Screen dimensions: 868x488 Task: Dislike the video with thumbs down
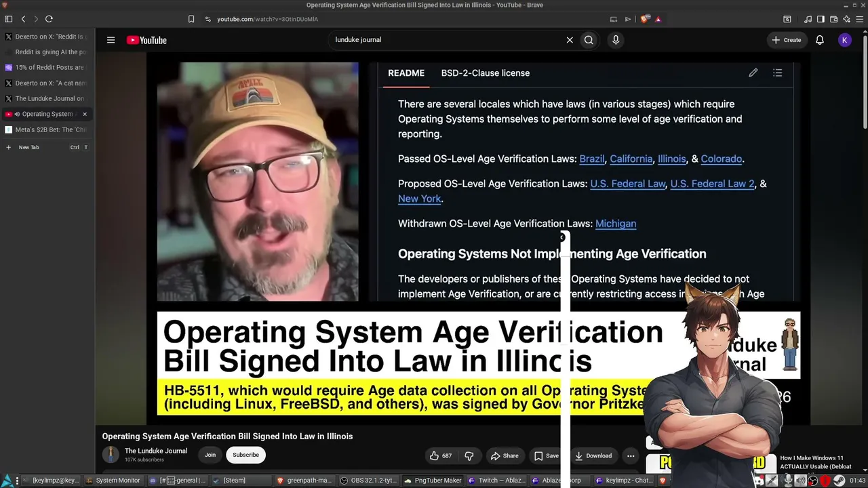coord(469,455)
